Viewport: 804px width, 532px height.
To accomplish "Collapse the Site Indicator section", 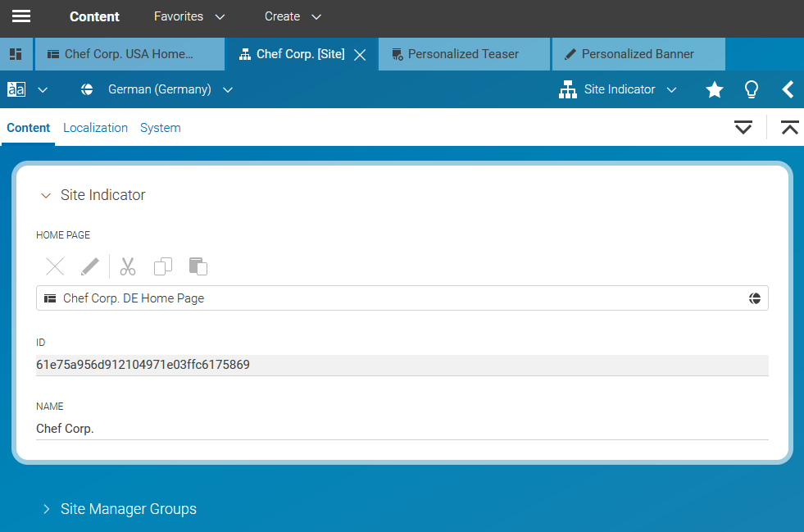I will (x=46, y=195).
